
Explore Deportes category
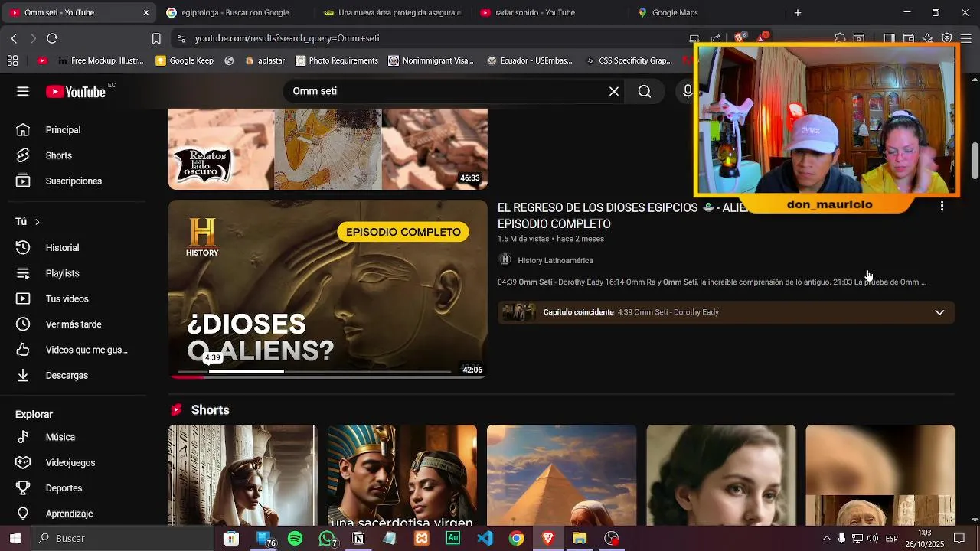coord(64,488)
